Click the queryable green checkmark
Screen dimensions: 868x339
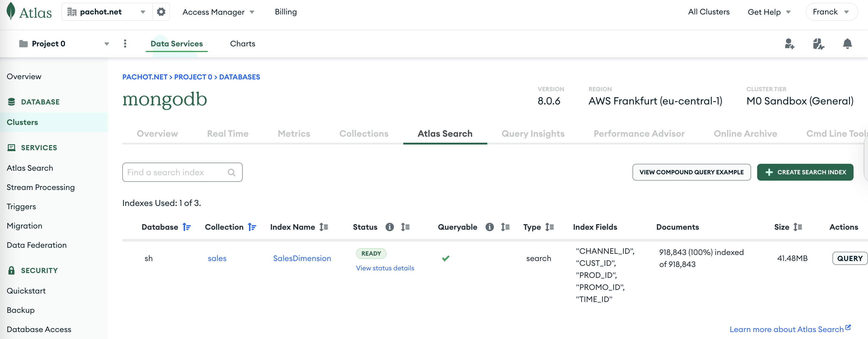(x=445, y=258)
